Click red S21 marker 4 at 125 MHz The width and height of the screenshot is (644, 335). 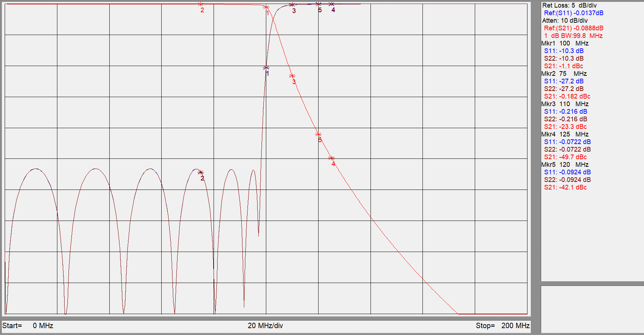(x=332, y=158)
